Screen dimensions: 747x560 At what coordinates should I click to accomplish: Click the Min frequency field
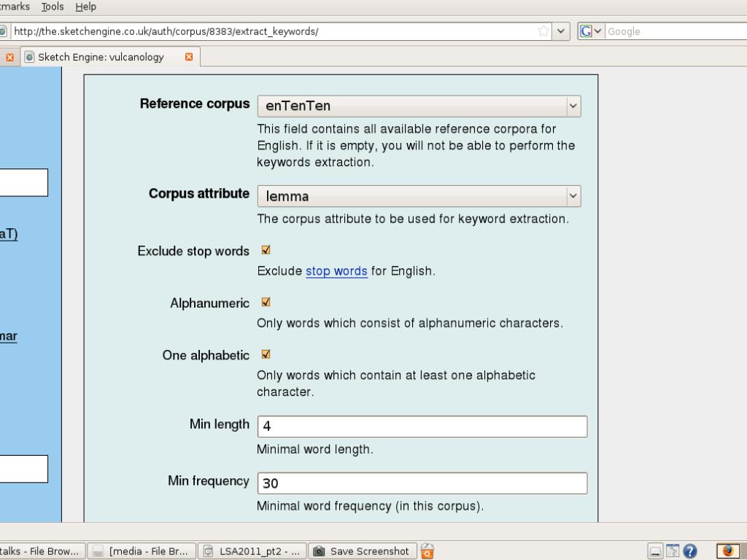[422, 483]
